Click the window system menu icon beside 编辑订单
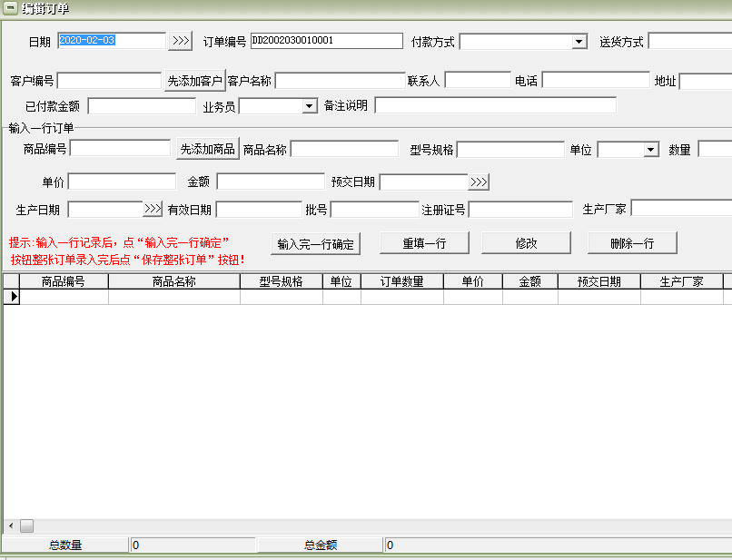Image resolution: width=732 pixels, height=560 pixels. click(10, 8)
